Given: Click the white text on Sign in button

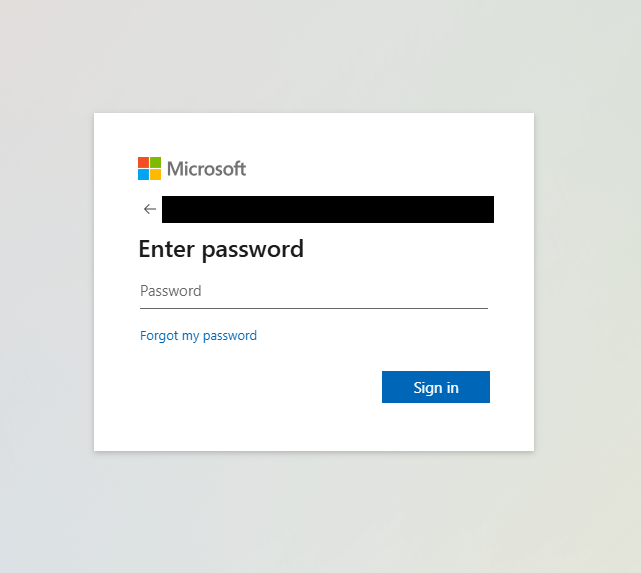Looking at the screenshot, I should (x=436, y=387).
